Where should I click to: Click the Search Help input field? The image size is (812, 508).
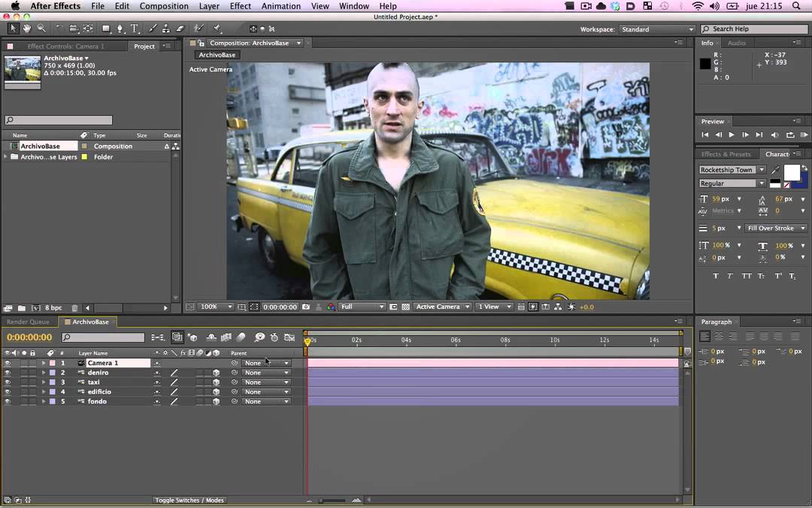point(754,29)
